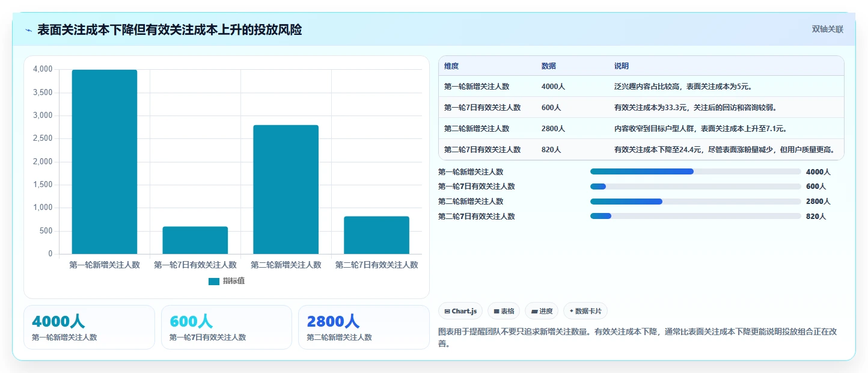Screen dimensions: 868x373
Task: Click the y-axis value 4,000
Action: point(43,69)
